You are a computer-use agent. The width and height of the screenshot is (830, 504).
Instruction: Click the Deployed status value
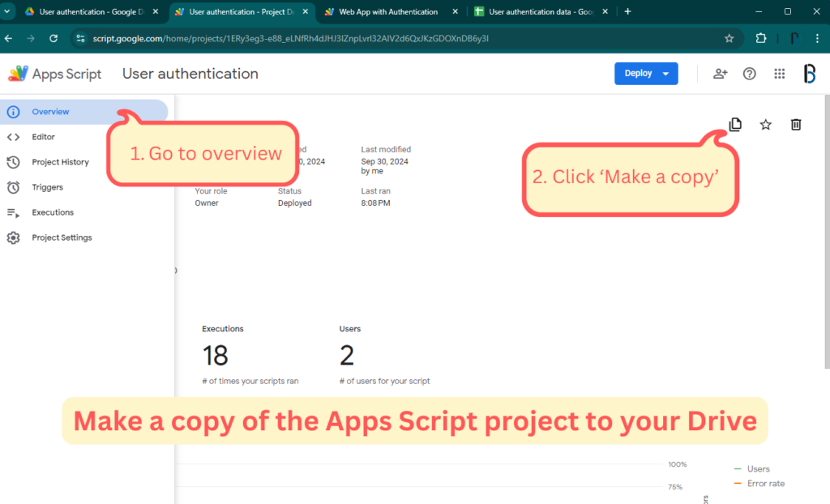[295, 203]
